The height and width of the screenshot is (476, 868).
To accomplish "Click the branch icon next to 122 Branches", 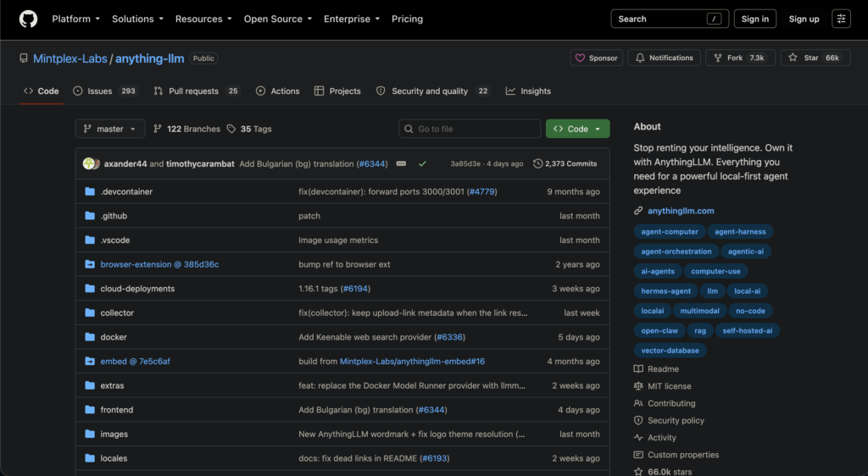I will pyautogui.click(x=158, y=129).
